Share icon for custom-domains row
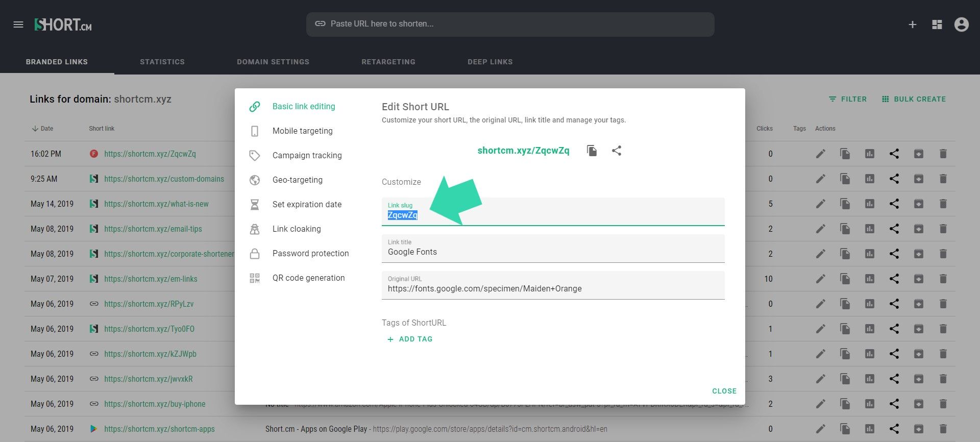 [x=894, y=179]
